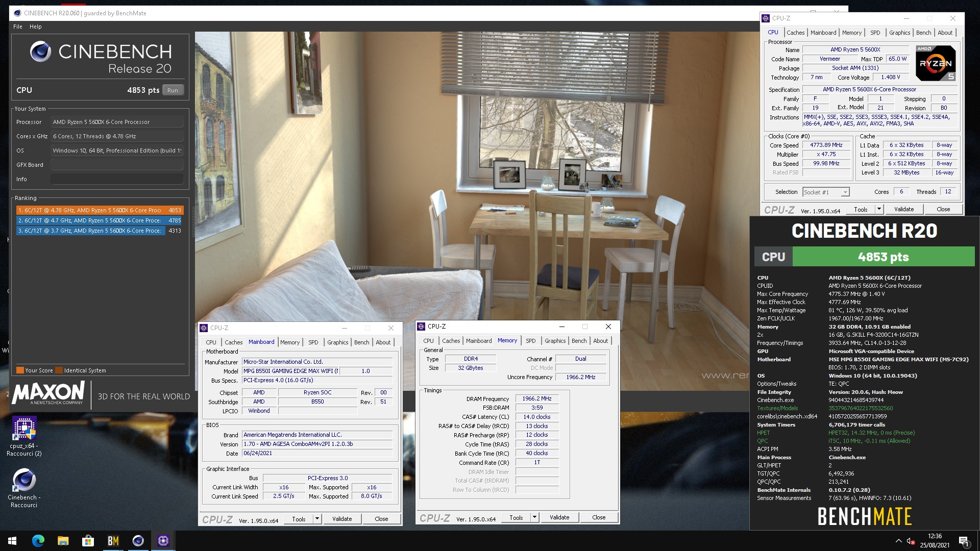Click the CPU-Z Memory window title icon
Image resolution: width=980 pixels, height=551 pixels.
pyautogui.click(x=421, y=327)
